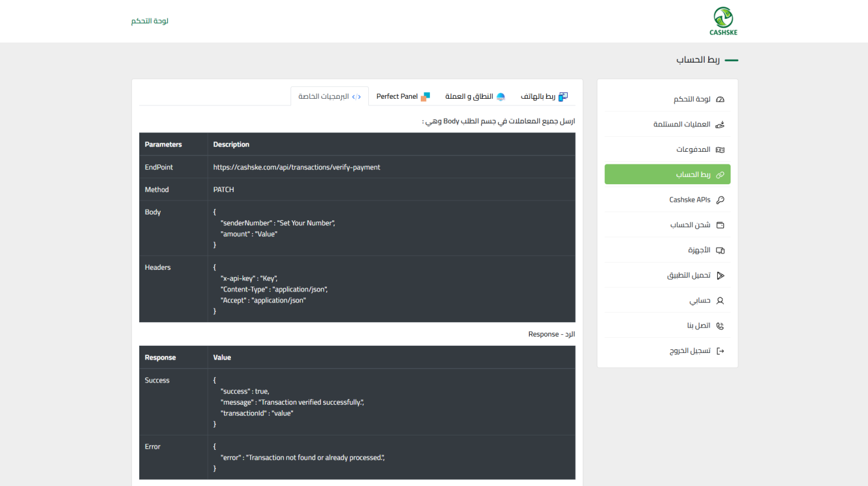Select the 'البرمجيات الخاصة' custom code tab
Viewport: 868px width, 486px height.
pos(330,96)
